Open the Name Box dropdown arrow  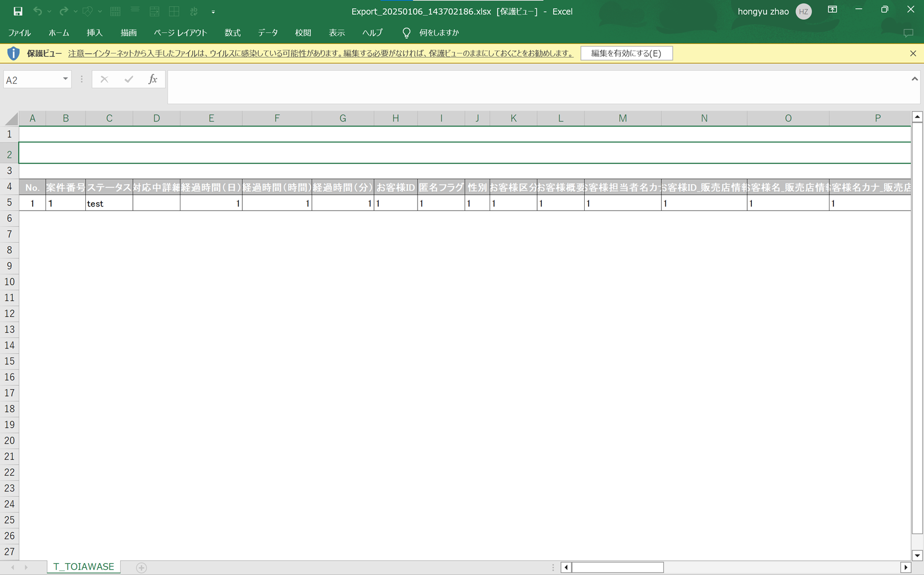(65, 79)
